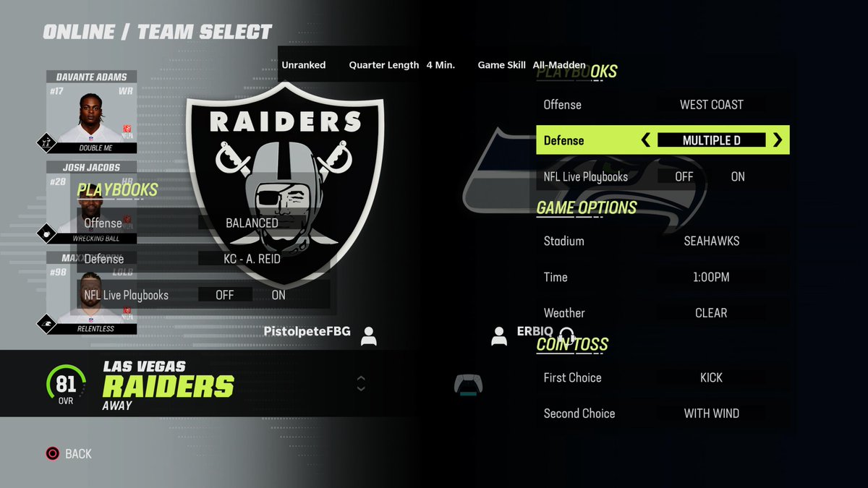Click the Raiders PLAYBOOKS heading
This screenshot has width=868, height=488.
[x=117, y=190]
